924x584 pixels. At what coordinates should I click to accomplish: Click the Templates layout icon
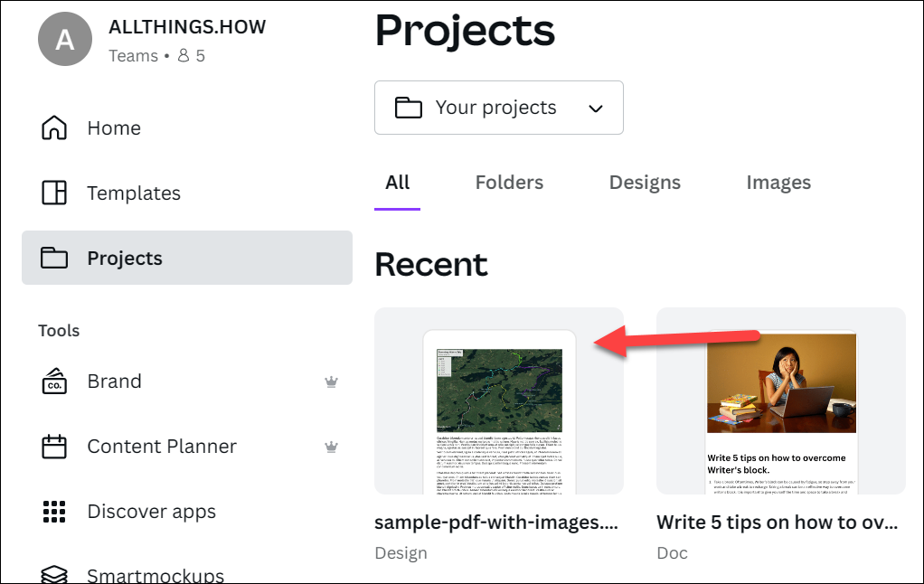[x=54, y=193]
